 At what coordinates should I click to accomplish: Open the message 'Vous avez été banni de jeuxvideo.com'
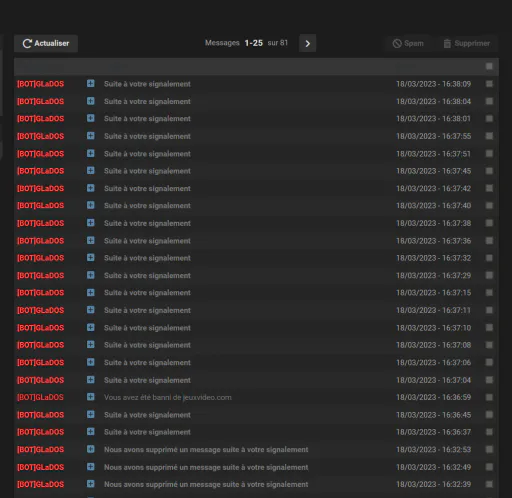point(168,397)
